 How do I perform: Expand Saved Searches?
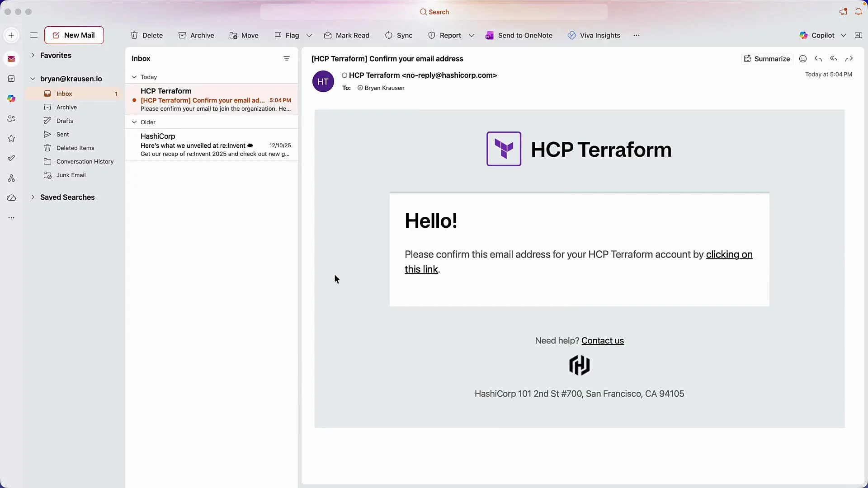(x=33, y=197)
